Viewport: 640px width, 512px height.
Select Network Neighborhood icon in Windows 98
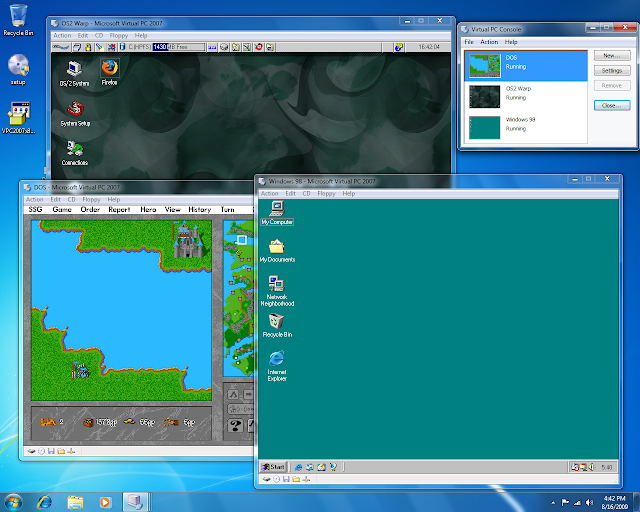(277, 291)
